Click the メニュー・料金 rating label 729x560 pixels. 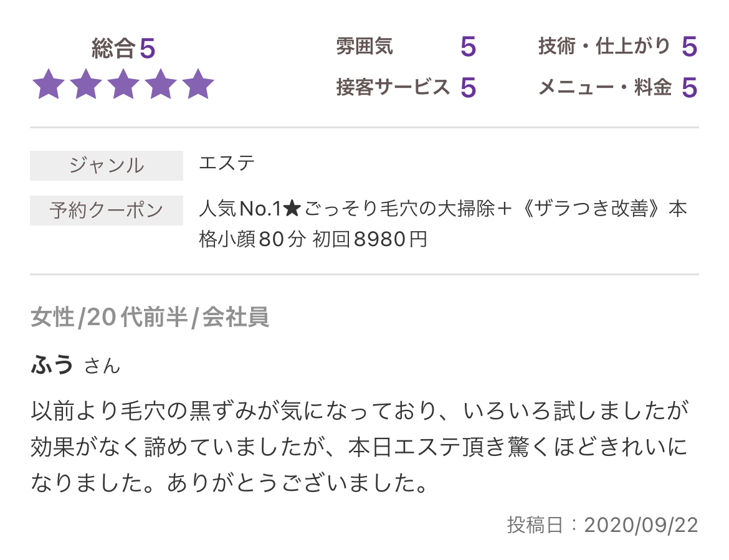(x=605, y=87)
